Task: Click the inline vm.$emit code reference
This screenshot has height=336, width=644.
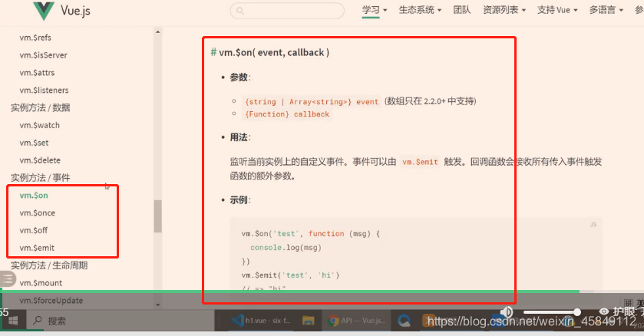Action: click(420, 162)
